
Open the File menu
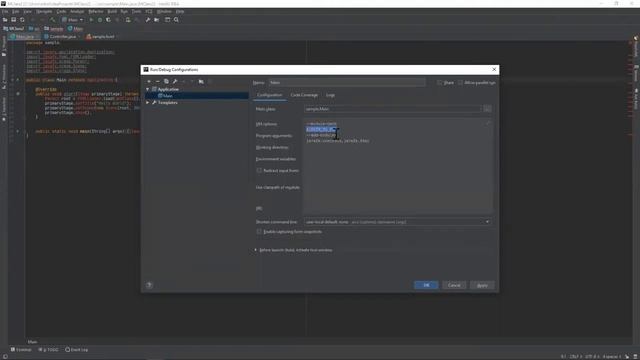4,11
